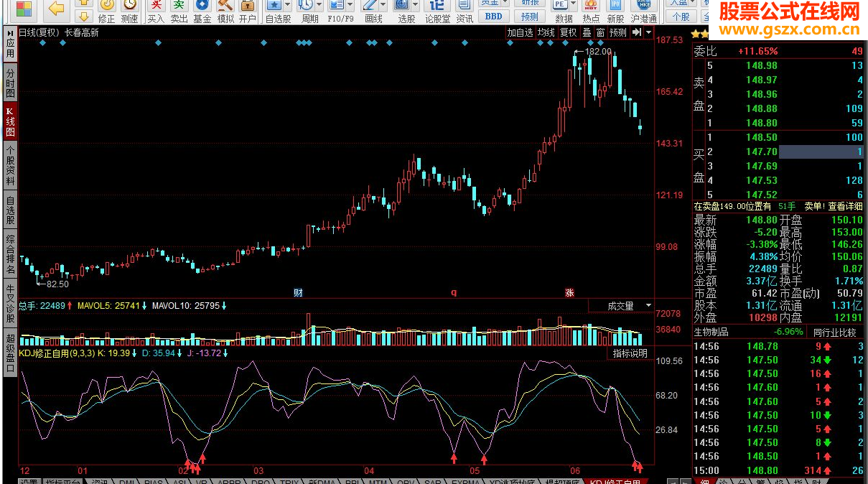Click the 加自选 add to watchlist button

pos(521,32)
